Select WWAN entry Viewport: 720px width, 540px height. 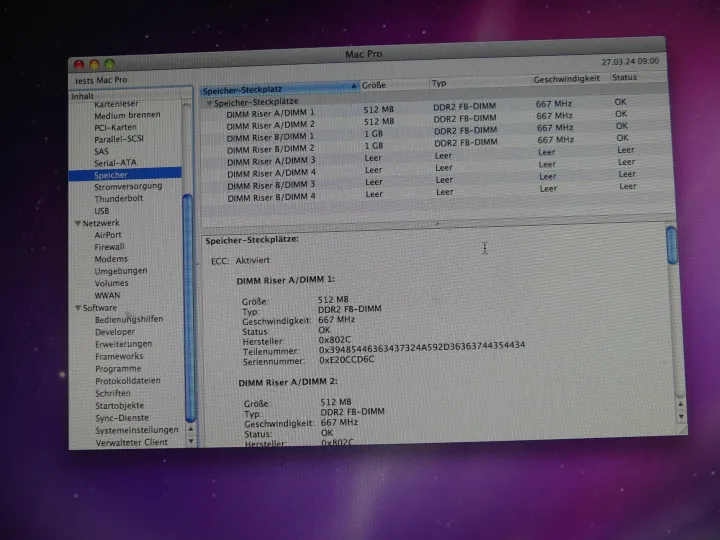coord(107,295)
